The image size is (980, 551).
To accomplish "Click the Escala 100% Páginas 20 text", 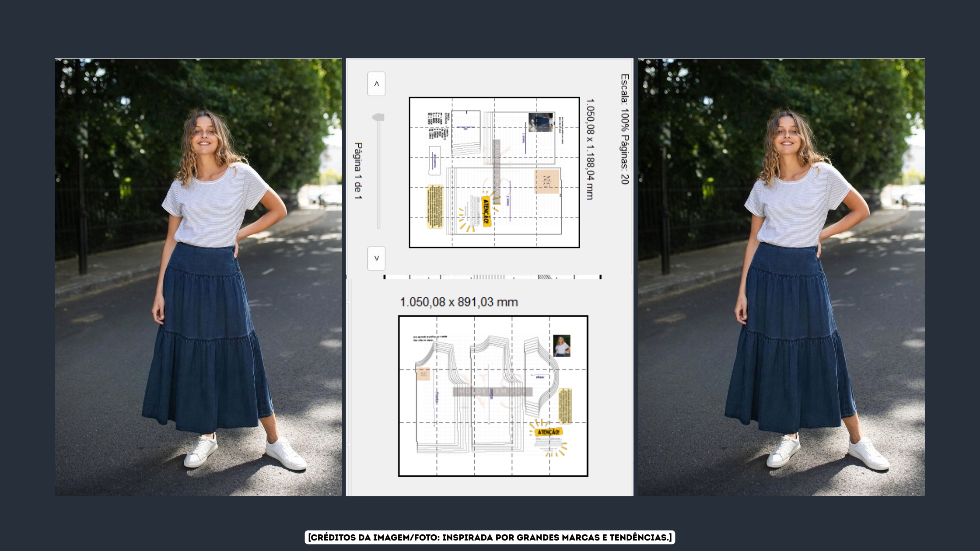I will click(625, 129).
